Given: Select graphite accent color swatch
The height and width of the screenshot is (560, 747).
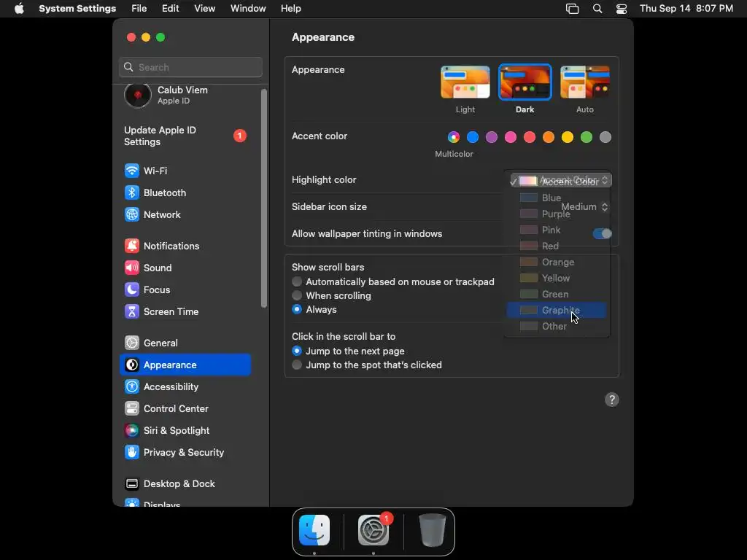Looking at the screenshot, I should 605,137.
